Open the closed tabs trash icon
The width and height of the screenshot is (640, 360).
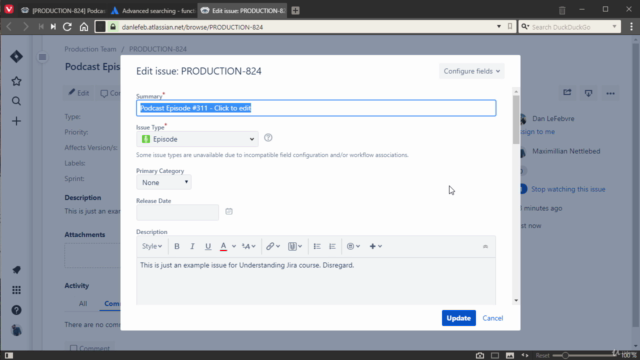(562, 10)
